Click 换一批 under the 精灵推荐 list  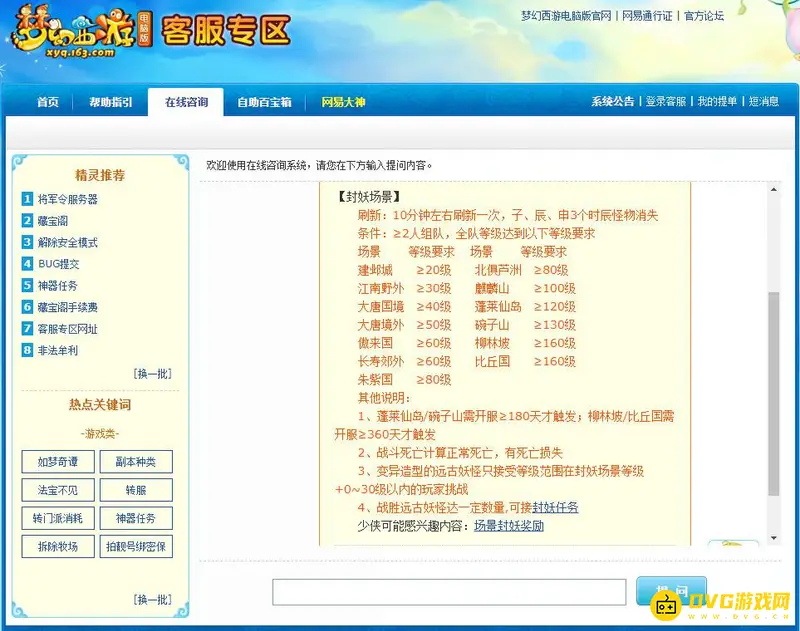coord(152,374)
